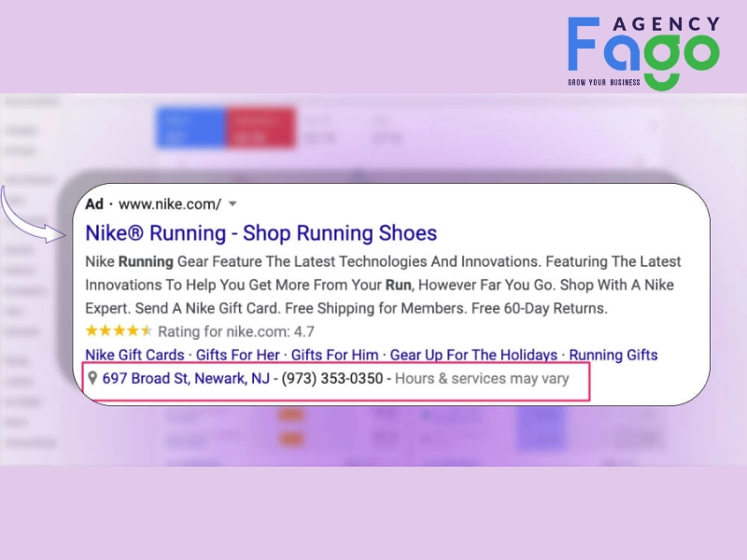
Task: Open the 697 Broad St, Newark, NJ address link
Action: [186, 379]
